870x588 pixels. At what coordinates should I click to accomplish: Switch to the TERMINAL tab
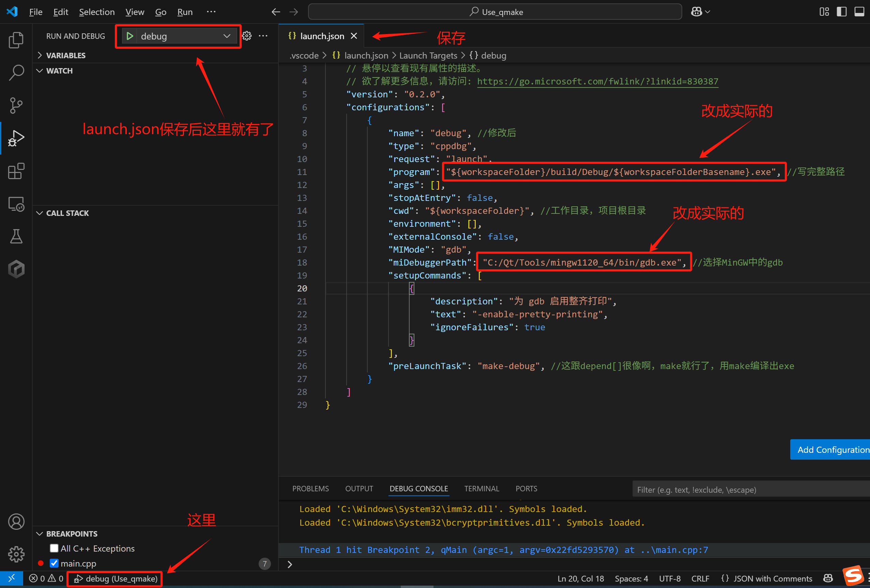click(x=482, y=489)
